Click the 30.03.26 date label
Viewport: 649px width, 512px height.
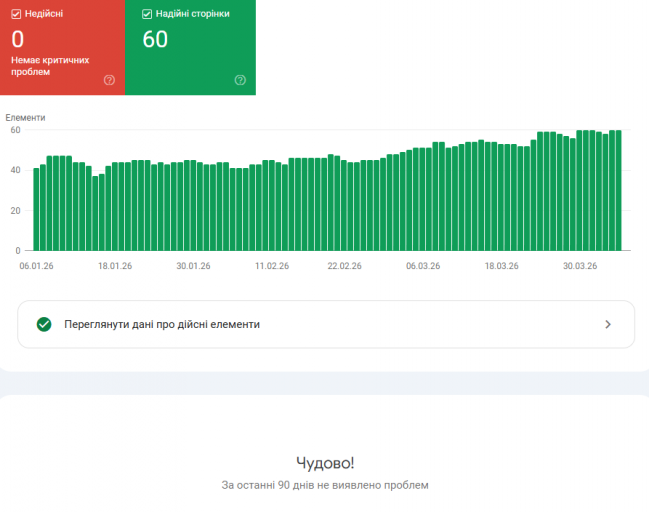click(580, 266)
